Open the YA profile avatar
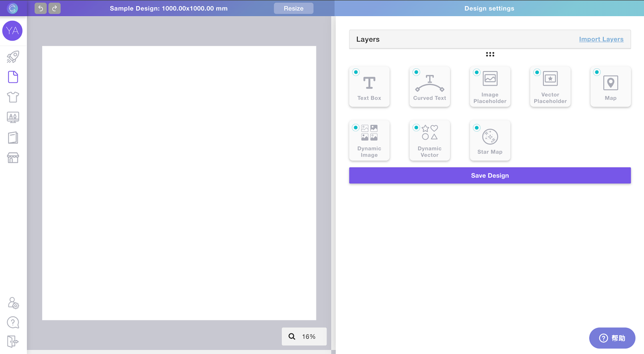Viewport: 644px width, 354px height. tap(13, 31)
